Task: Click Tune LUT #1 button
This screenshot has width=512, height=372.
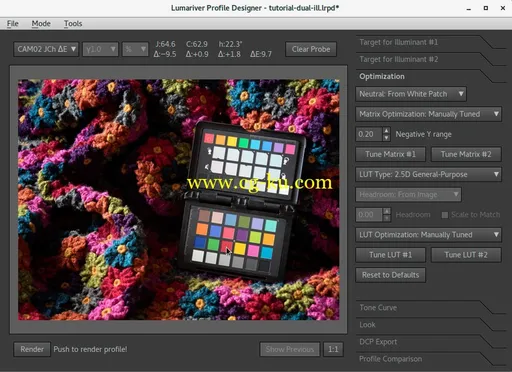Action: tap(391, 255)
